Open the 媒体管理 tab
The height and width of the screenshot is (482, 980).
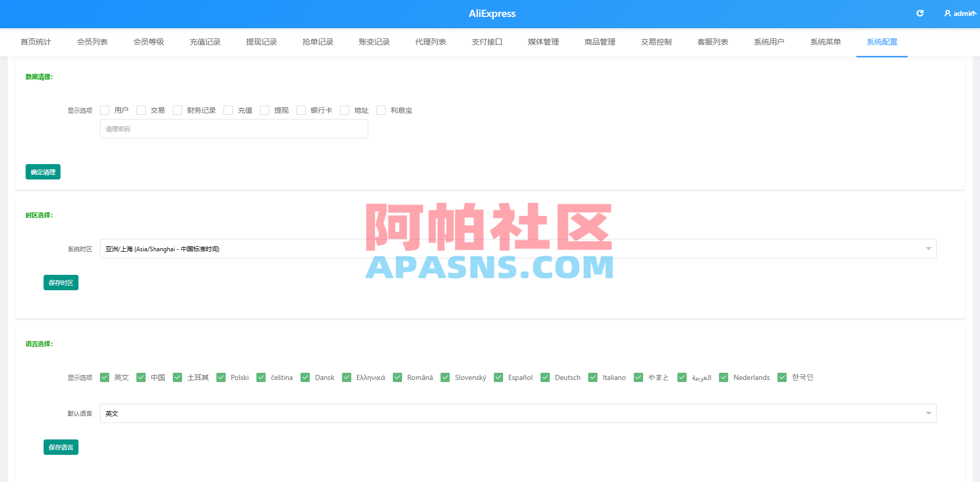click(544, 42)
